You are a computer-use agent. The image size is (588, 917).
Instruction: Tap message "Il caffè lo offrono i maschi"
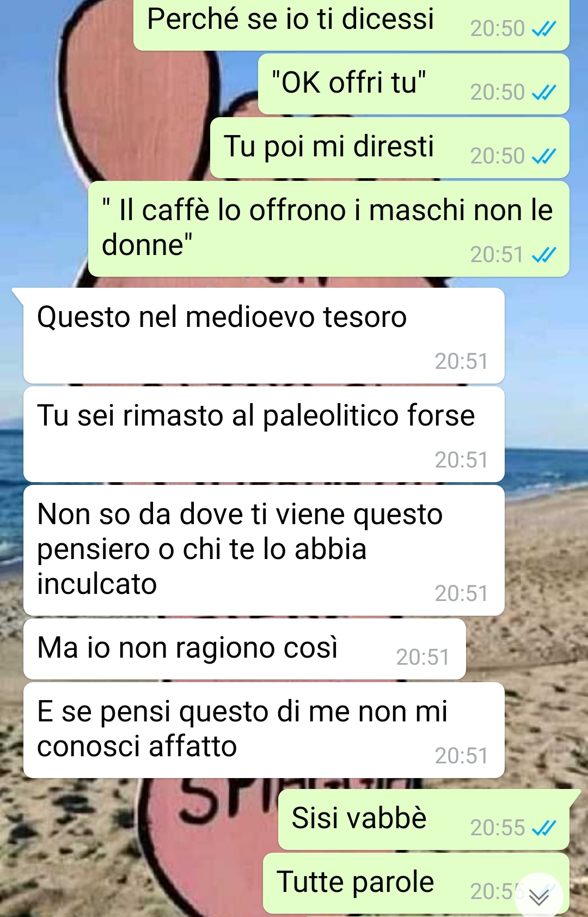tap(329, 229)
